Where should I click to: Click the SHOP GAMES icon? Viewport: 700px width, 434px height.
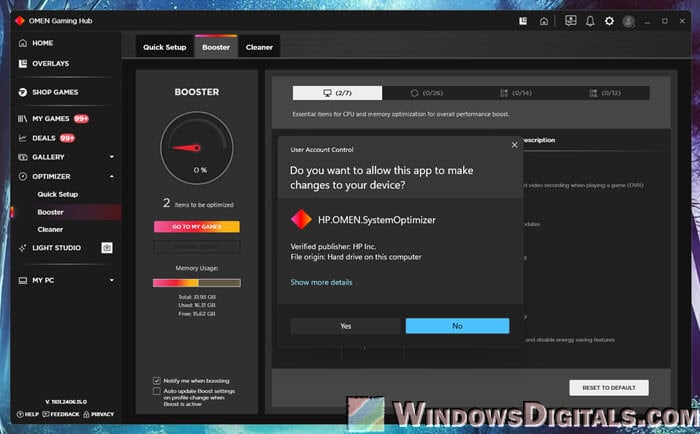23,92
